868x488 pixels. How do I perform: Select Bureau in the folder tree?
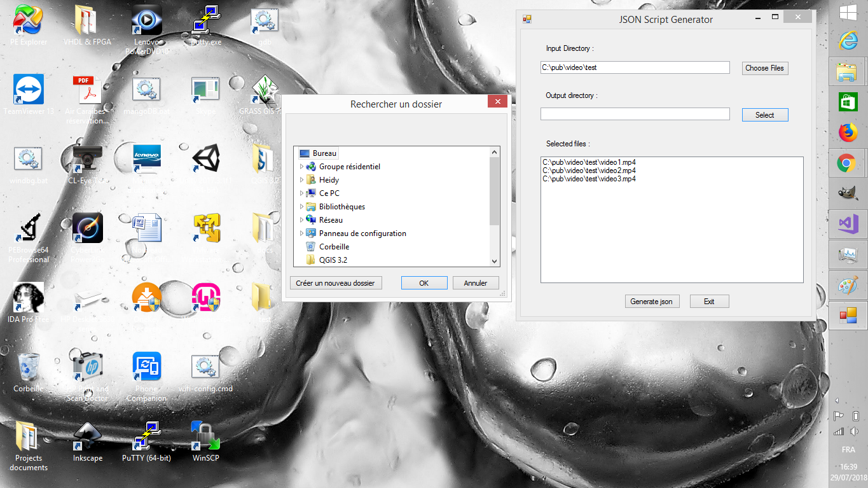[318, 153]
